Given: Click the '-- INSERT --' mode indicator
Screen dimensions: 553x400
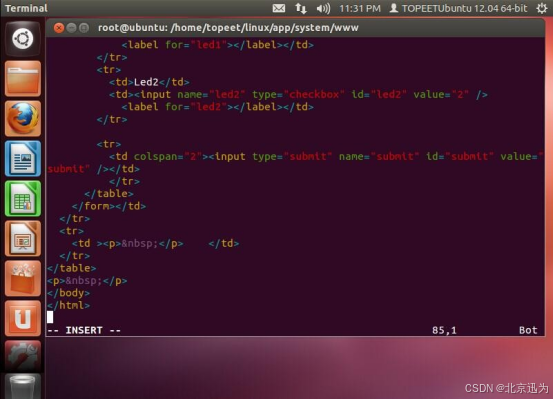Looking at the screenshot, I should tap(84, 330).
